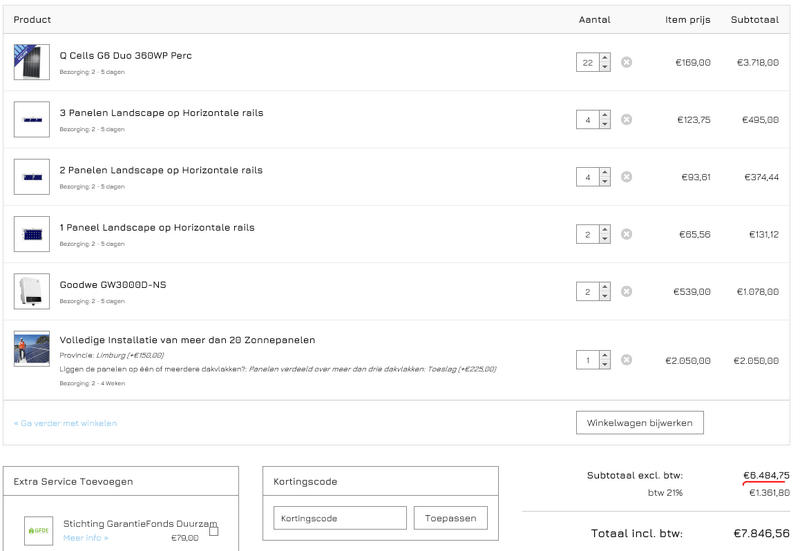This screenshot has height=551, width=800.
Task: Decrease quantity of 2 Panelen Landscape rails
Action: click(605, 182)
